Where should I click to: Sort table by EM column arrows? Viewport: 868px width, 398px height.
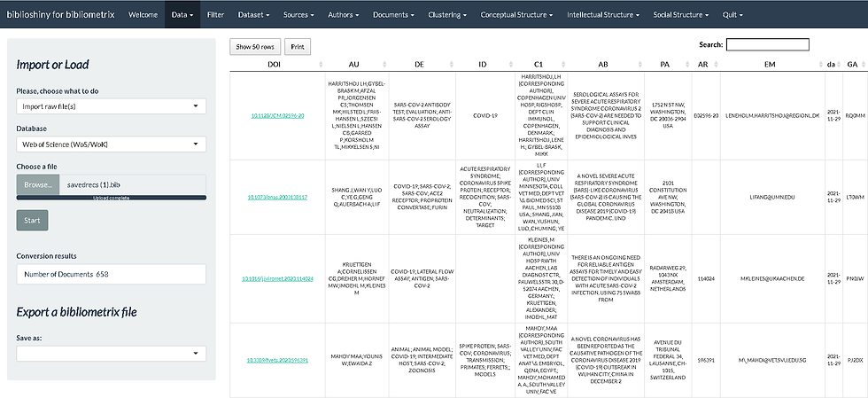(820, 65)
